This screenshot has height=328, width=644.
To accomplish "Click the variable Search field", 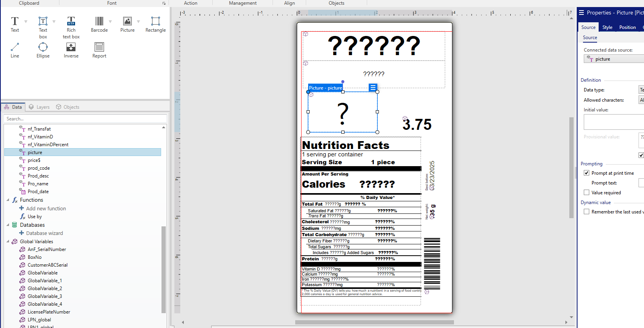I will 85,118.
